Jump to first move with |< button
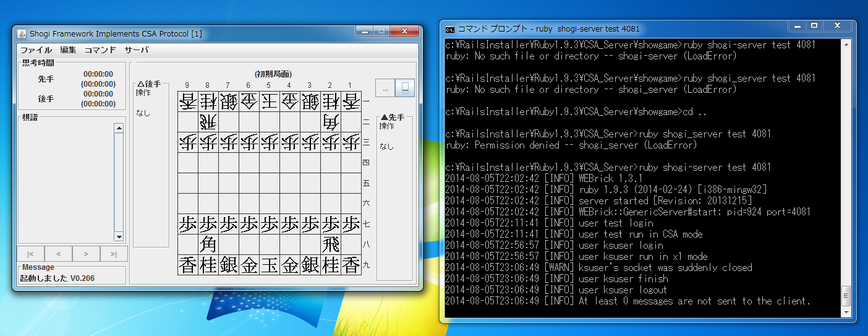 click(x=31, y=253)
